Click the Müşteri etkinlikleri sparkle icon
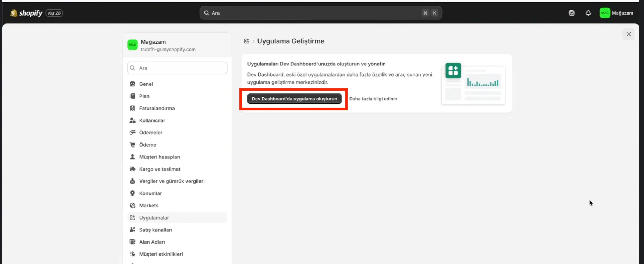 tap(132, 254)
